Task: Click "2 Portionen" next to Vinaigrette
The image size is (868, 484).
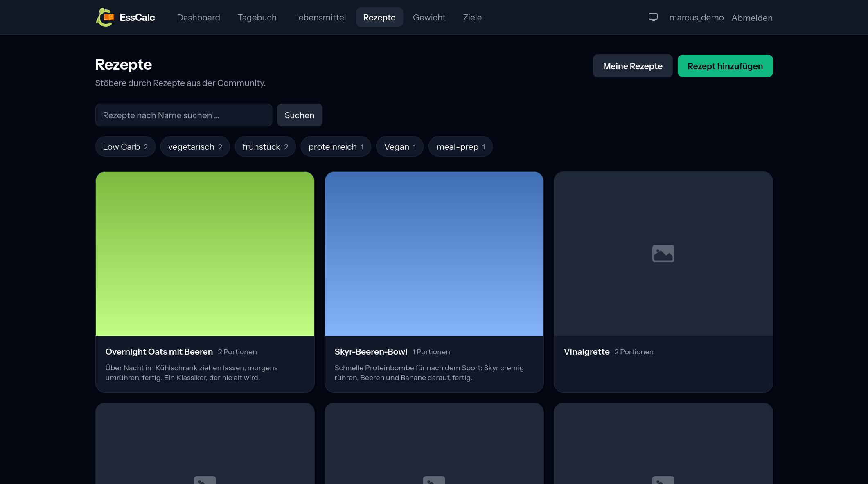Action: coord(634,352)
